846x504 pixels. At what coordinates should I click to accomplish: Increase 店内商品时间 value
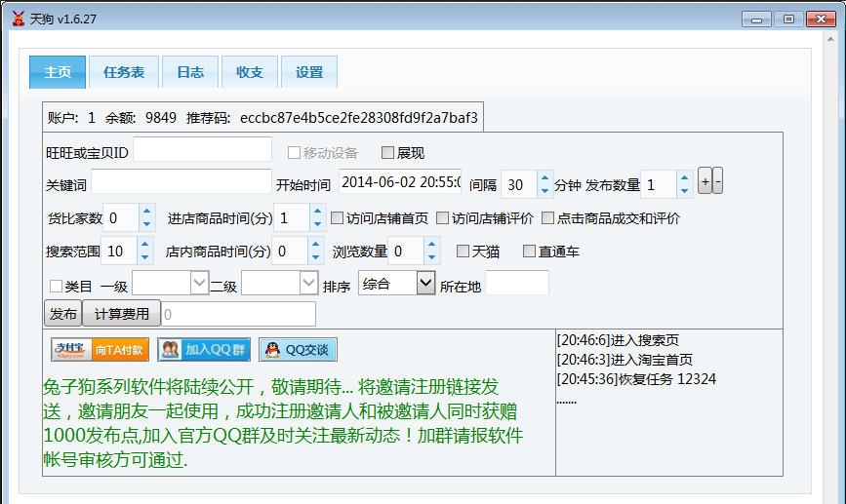pos(316,244)
